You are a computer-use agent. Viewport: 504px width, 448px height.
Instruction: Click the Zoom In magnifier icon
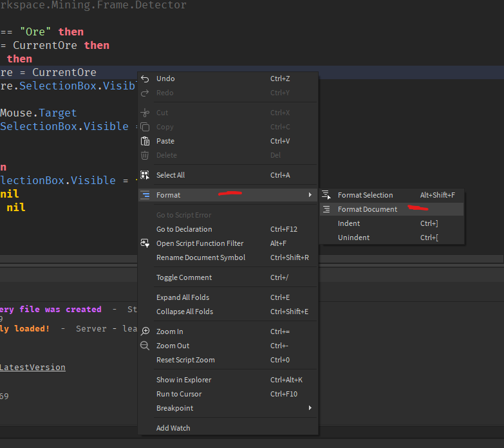[145, 331]
